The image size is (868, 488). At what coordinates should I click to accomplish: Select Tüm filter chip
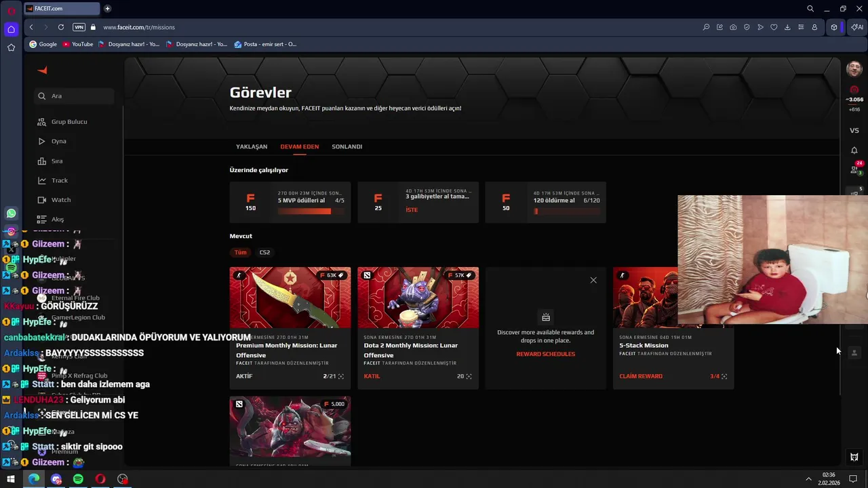[x=241, y=252]
